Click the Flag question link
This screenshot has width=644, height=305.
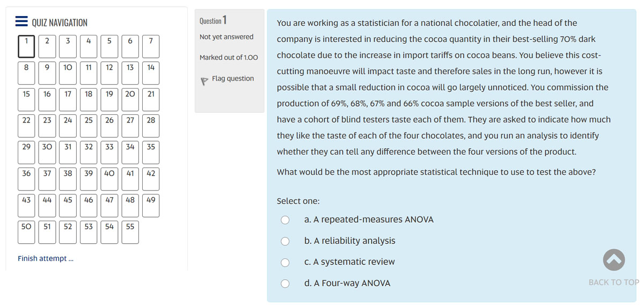point(233,78)
